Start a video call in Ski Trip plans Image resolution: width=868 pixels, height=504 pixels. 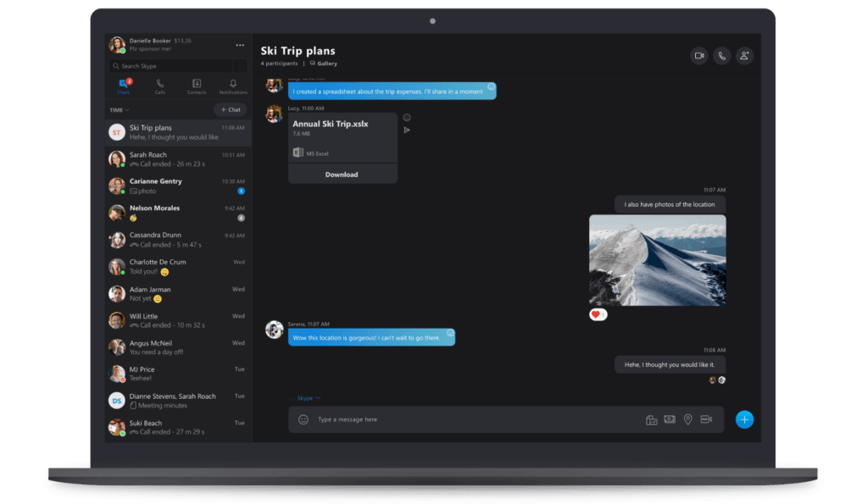[699, 56]
